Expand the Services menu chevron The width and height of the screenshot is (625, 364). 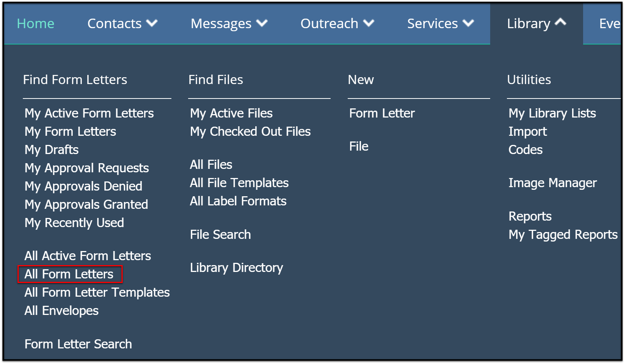click(x=468, y=23)
